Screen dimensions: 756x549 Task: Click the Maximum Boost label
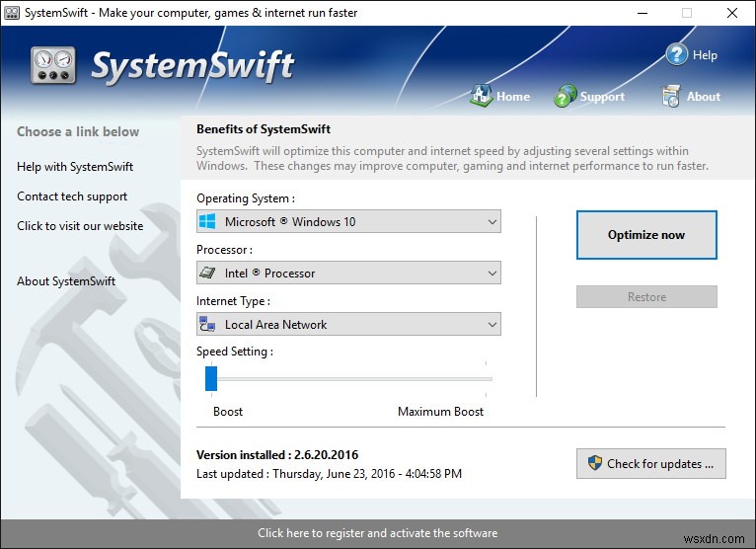tap(441, 412)
